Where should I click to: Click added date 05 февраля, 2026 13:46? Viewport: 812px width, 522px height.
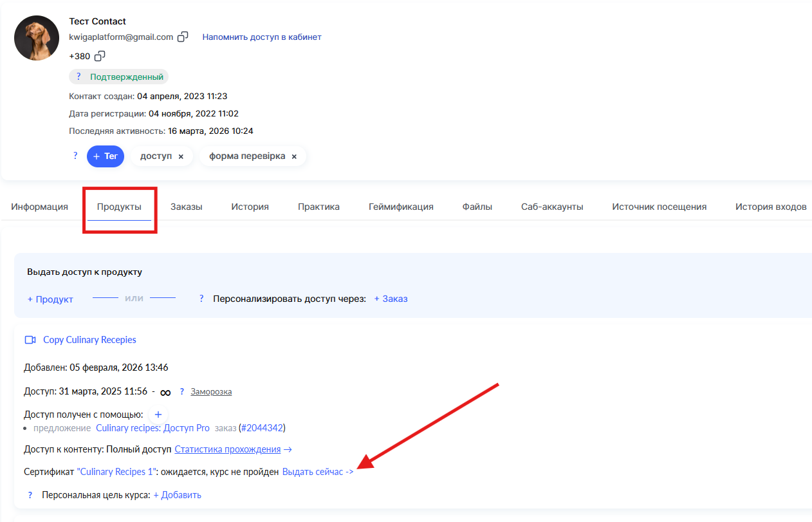click(119, 368)
